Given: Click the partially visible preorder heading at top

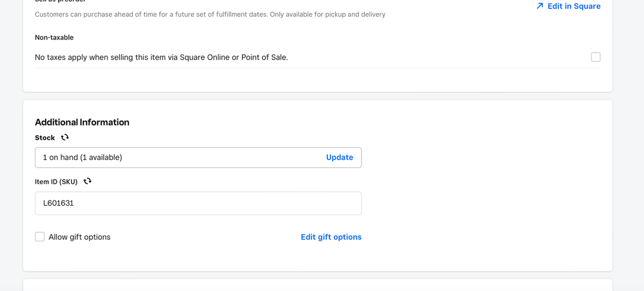Looking at the screenshot, I should 60,1.
